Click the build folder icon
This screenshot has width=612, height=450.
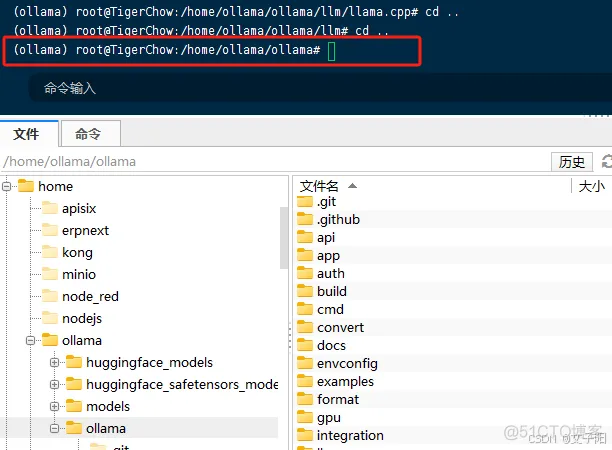[x=305, y=291]
